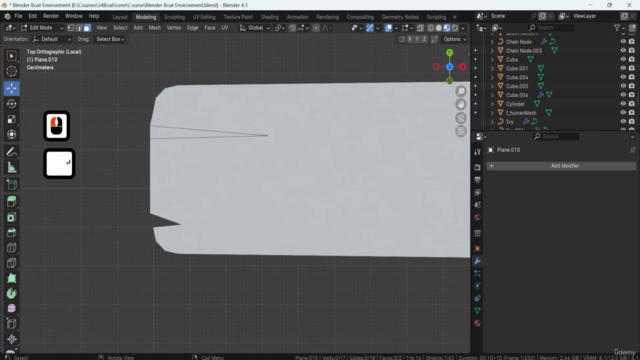Screen dimensions: 640x360
Task: Open the Object Data properties tab
Action: [x=477, y=311]
